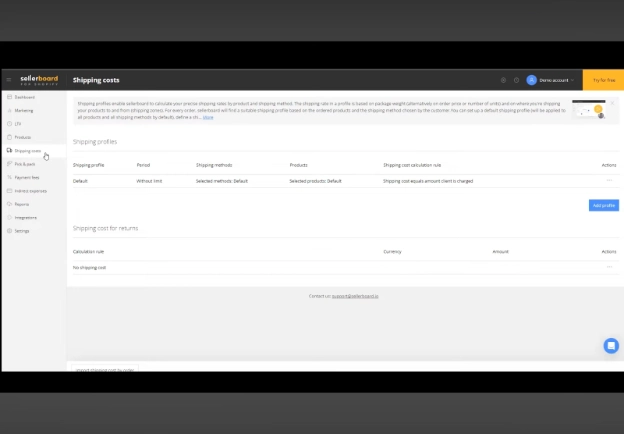Image resolution: width=624 pixels, height=434 pixels.
Task: Open the LTV sidebar item
Action: [18, 124]
